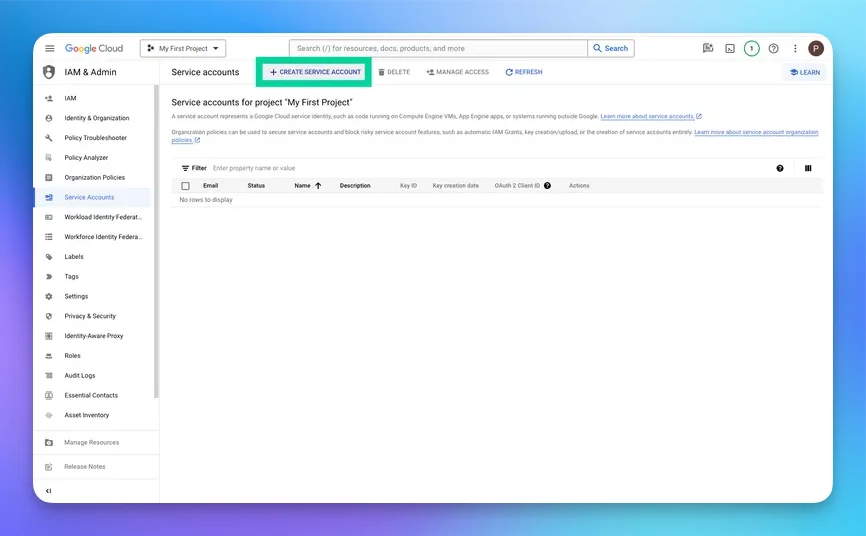The image size is (866, 536).
Task: Open Workload Identity Federation item
Action: 92,217
